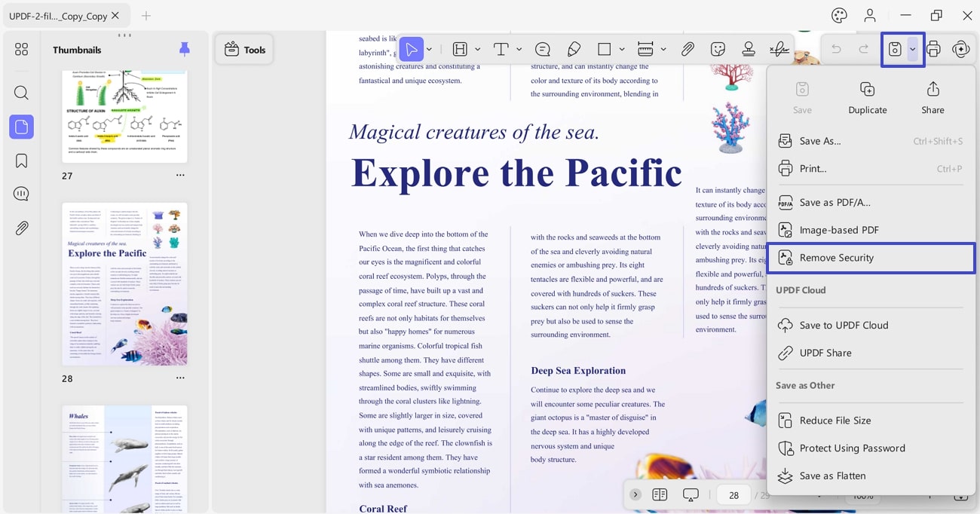Click the save disk icon in toolbar
980x514 pixels.
click(895, 49)
